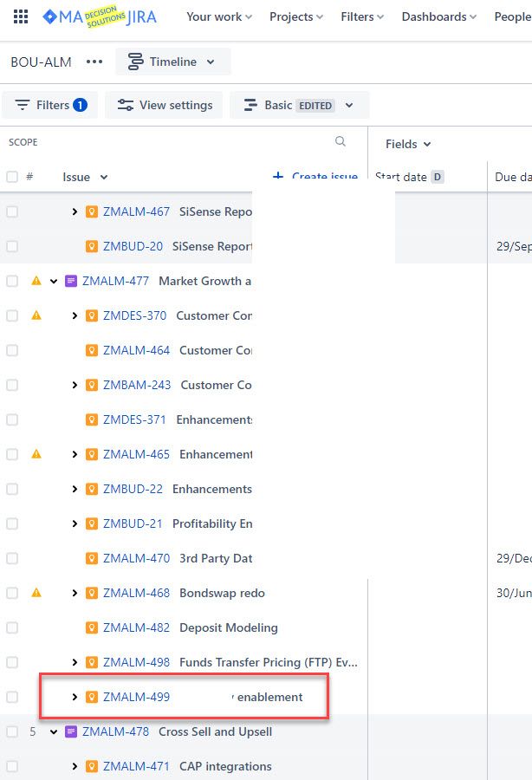The height and width of the screenshot is (780, 532).
Task: Open the Projects menu
Action: tap(296, 17)
